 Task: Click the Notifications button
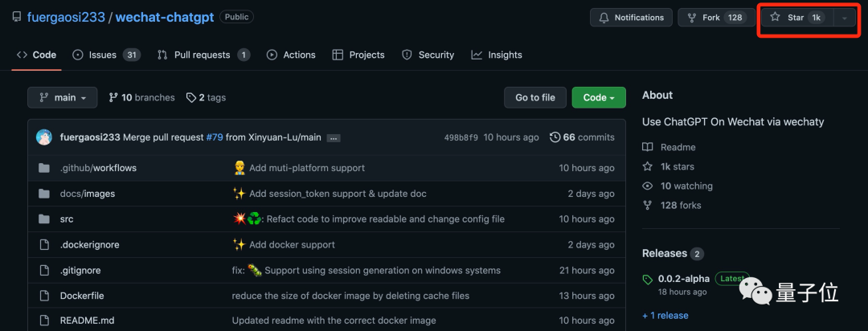tap(631, 17)
